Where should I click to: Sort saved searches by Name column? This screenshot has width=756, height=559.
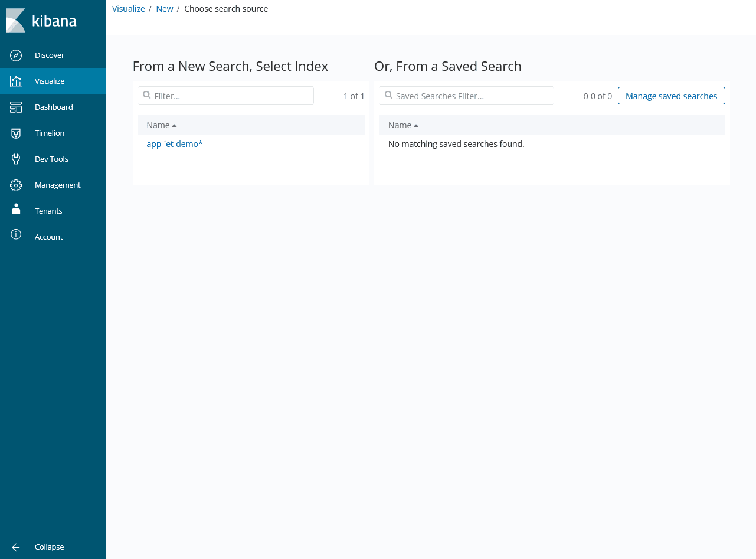click(403, 125)
